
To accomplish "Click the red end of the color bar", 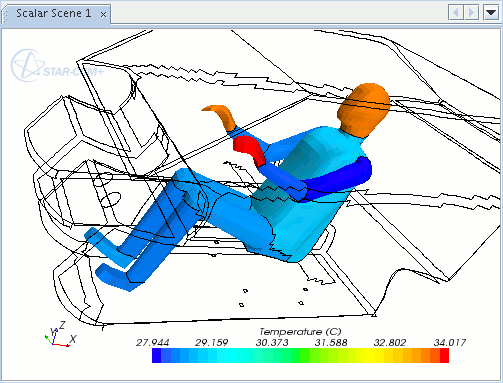I will [444, 356].
